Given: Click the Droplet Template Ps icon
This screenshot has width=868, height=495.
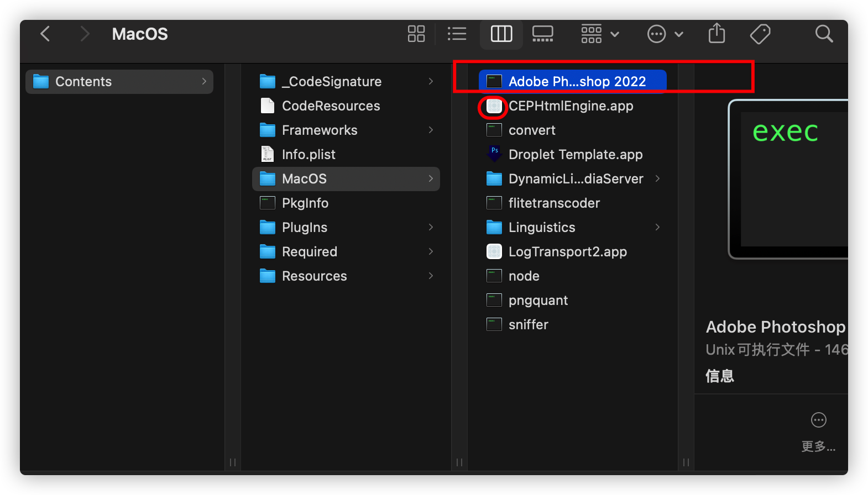Looking at the screenshot, I should (x=494, y=153).
